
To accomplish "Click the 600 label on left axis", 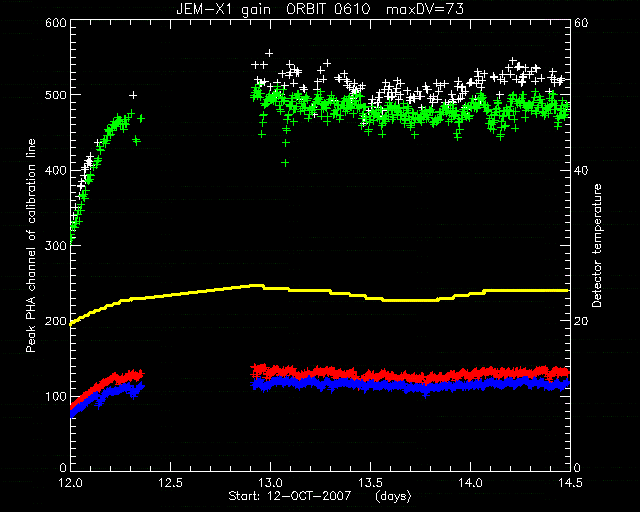I will point(56,22).
